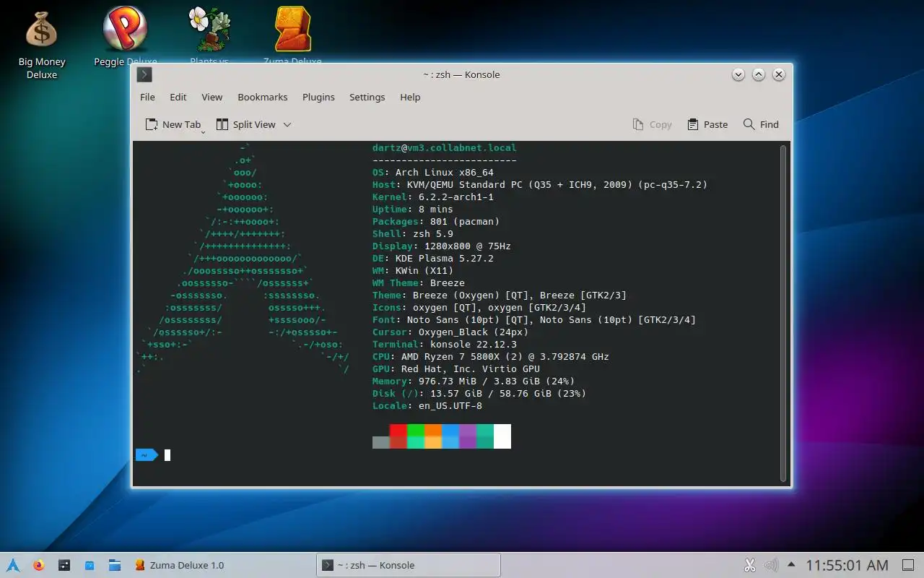Select the gray color block in neofetch palette
This screenshot has height=578, width=924.
(381, 442)
